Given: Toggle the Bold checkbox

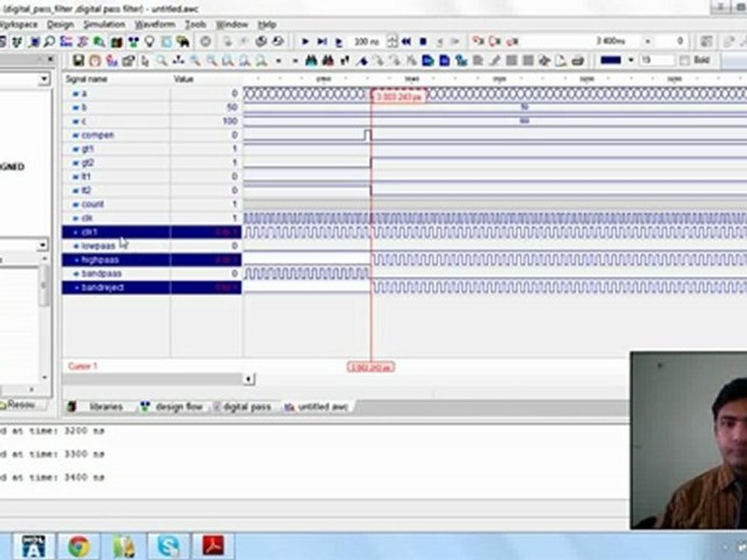Looking at the screenshot, I should point(685,61).
